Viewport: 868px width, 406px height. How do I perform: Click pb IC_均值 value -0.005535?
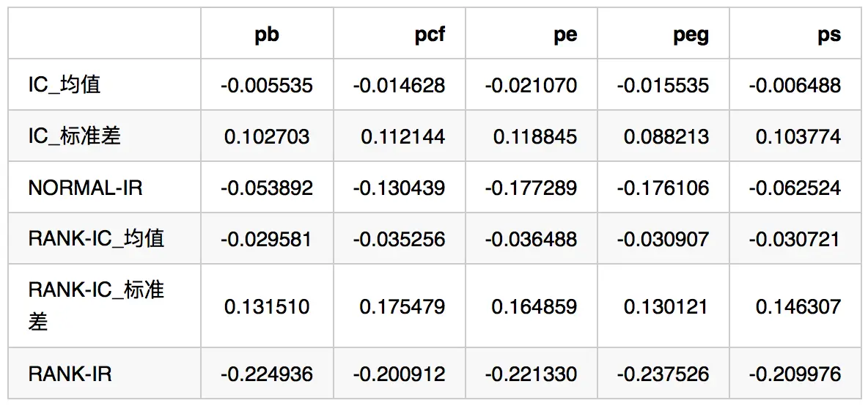point(267,85)
